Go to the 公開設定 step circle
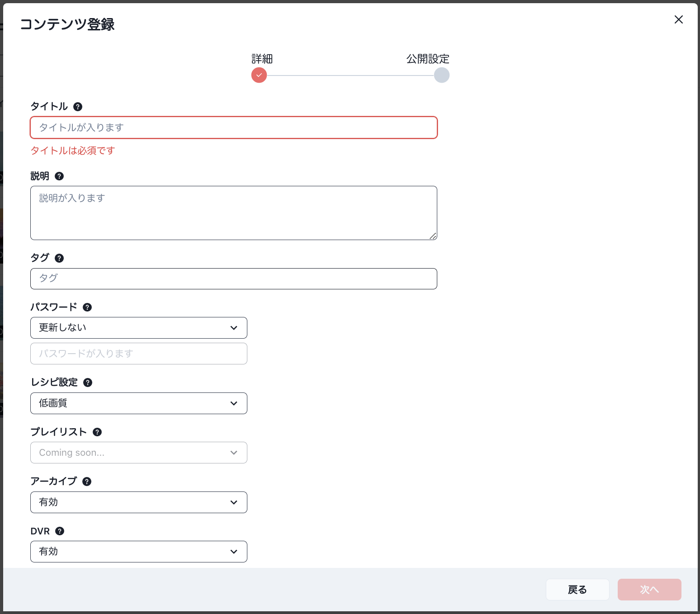The height and width of the screenshot is (614, 700). point(441,75)
